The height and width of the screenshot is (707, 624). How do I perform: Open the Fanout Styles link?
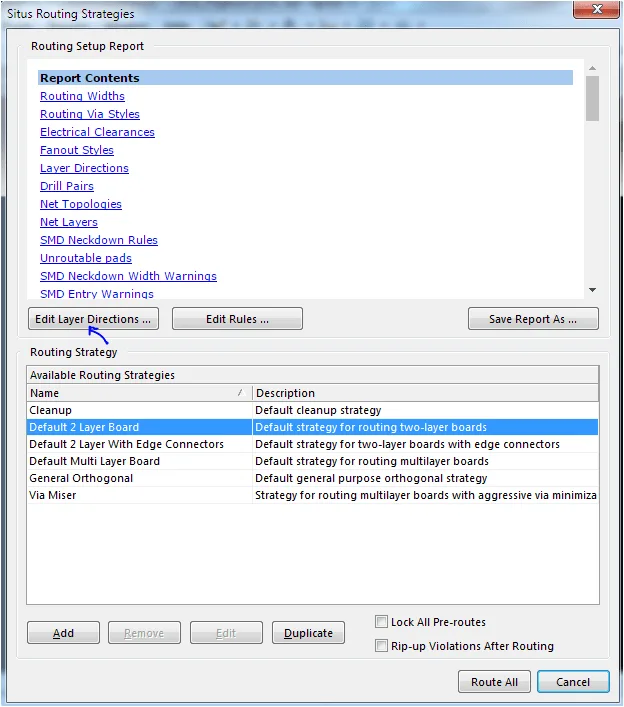pyautogui.click(x=77, y=150)
